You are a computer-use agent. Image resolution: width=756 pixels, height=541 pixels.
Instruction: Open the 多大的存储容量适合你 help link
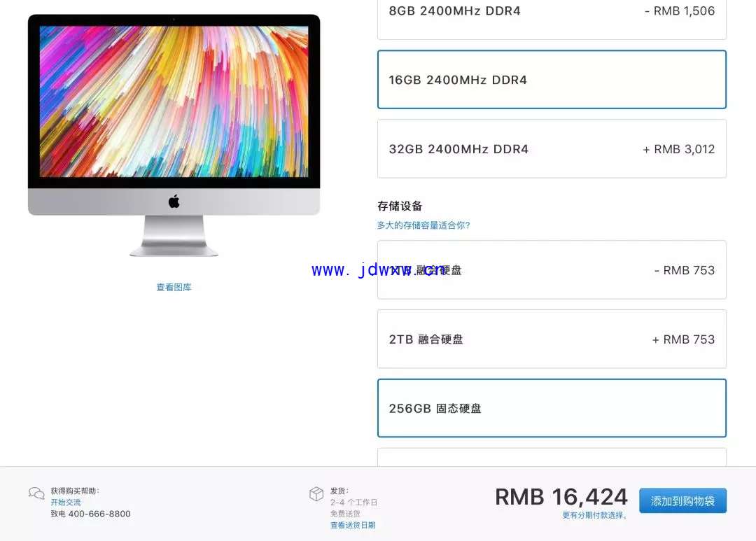coord(423,225)
